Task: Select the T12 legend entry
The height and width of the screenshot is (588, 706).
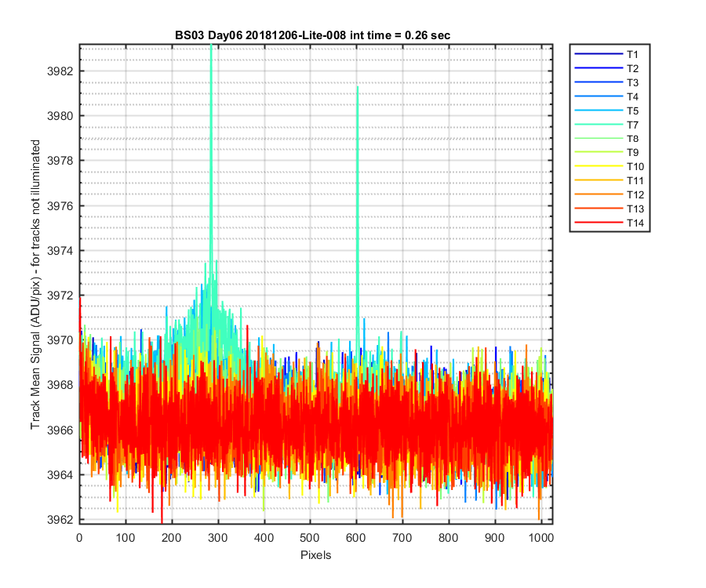Action: pyautogui.click(x=610, y=194)
